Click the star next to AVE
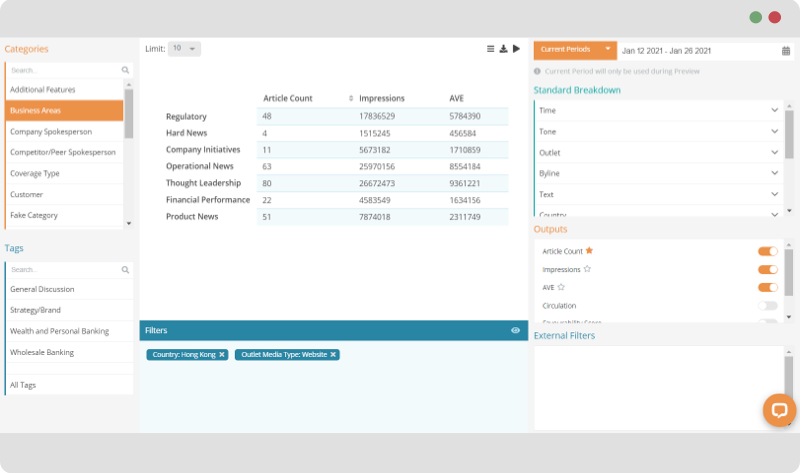 562,287
